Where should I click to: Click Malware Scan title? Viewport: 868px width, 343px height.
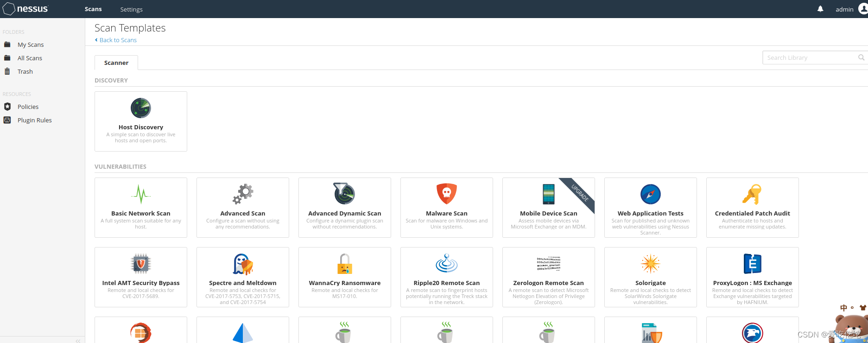[447, 213]
